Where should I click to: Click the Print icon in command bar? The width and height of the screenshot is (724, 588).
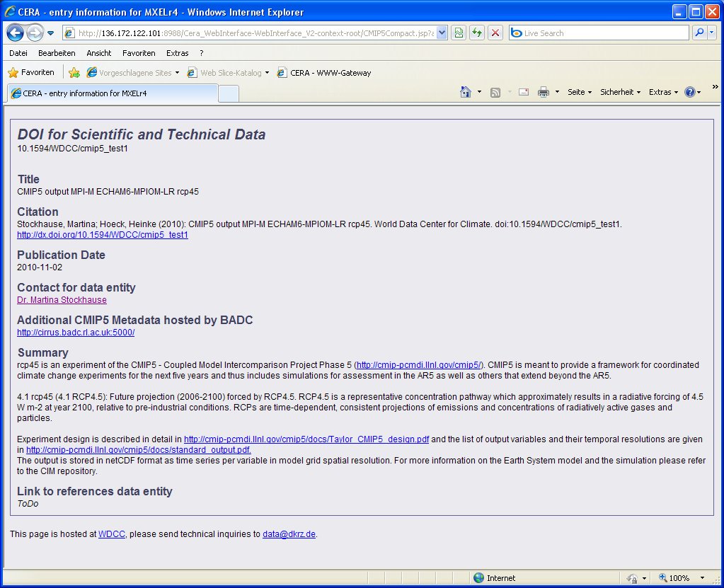543,92
